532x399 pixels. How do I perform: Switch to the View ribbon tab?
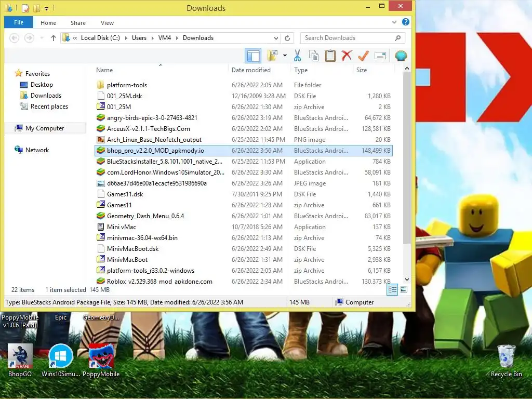pos(107,23)
